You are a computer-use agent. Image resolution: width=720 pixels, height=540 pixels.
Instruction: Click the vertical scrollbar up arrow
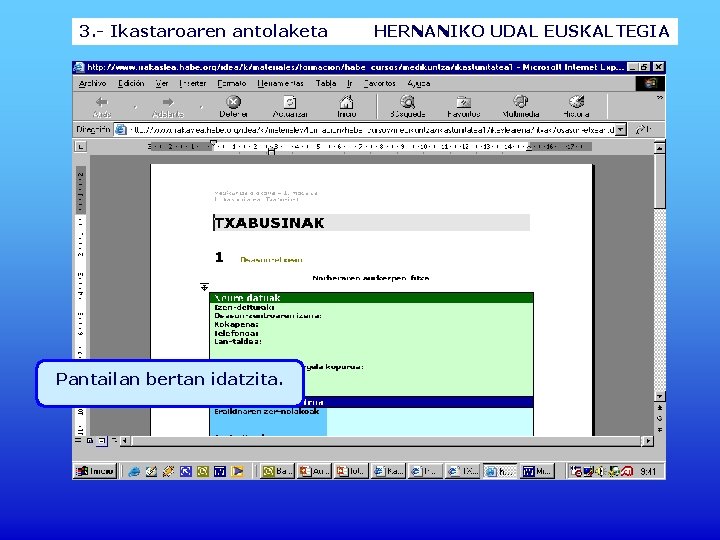[x=659, y=147]
